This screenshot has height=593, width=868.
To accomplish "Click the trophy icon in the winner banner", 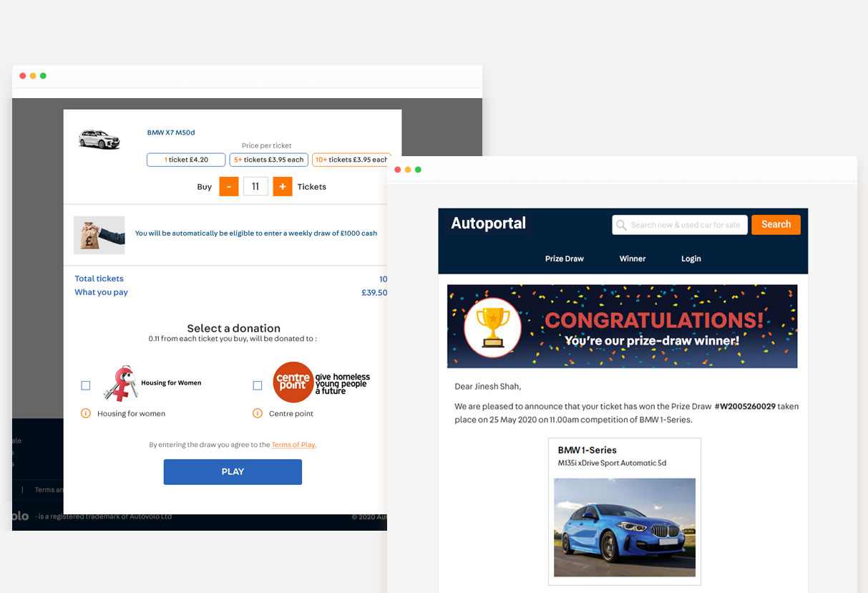I will click(x=493, y=326).
